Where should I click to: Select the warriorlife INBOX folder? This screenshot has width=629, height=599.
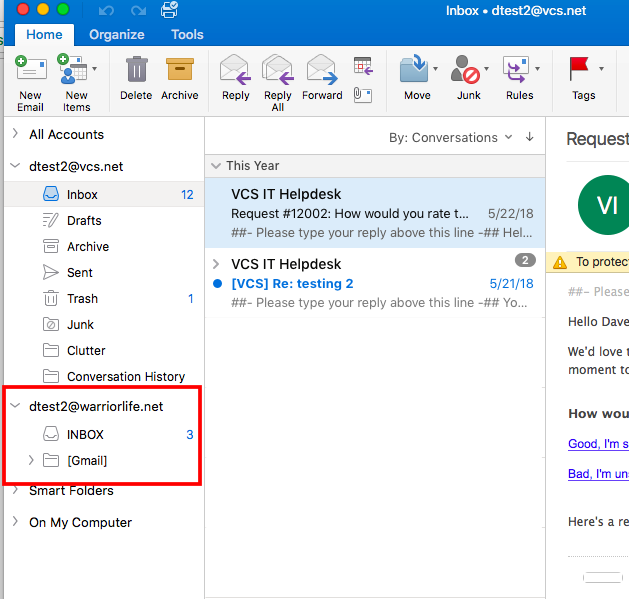[103, 434]
